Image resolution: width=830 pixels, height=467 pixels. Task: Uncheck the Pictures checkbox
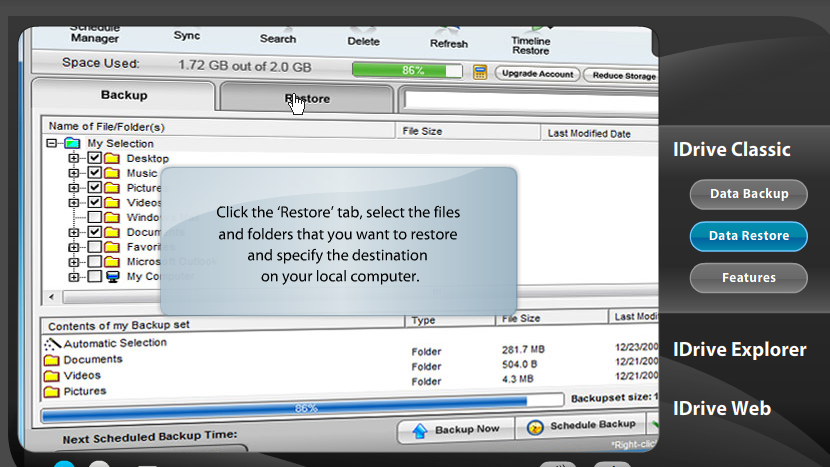coord(94,187)
